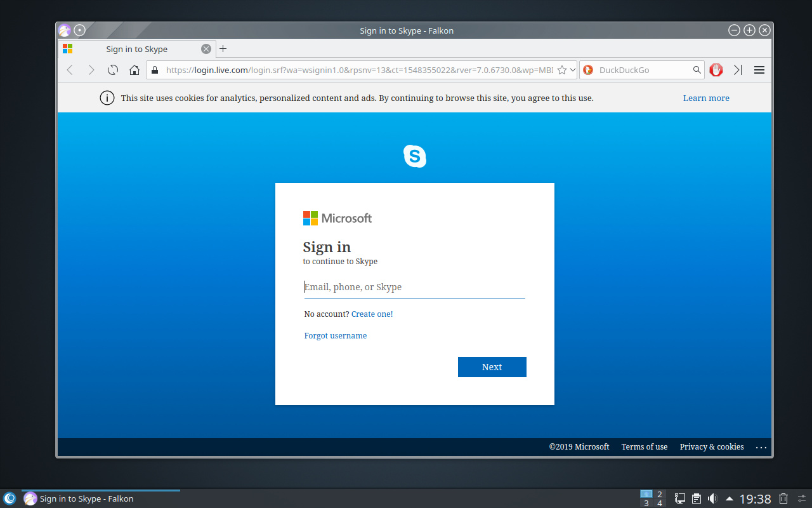The height and width of the screenshot is (508, 812).
Task: Close the Sign in to Skype tab
Action: (206, 49)
